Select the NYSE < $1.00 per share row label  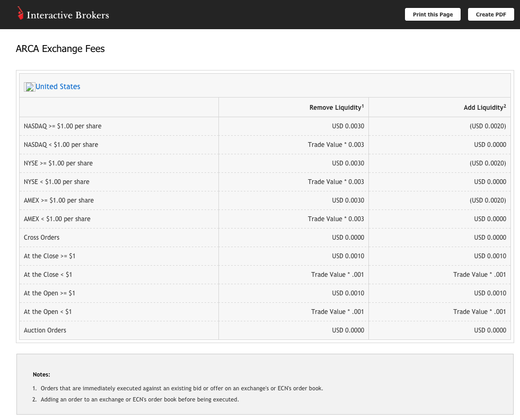click(x=57, y=182)
